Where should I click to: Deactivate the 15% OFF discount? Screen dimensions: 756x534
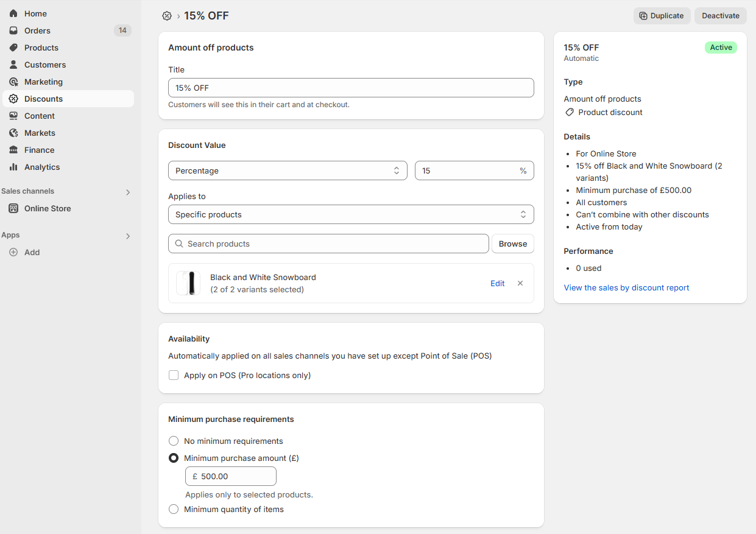click(720, 16)
